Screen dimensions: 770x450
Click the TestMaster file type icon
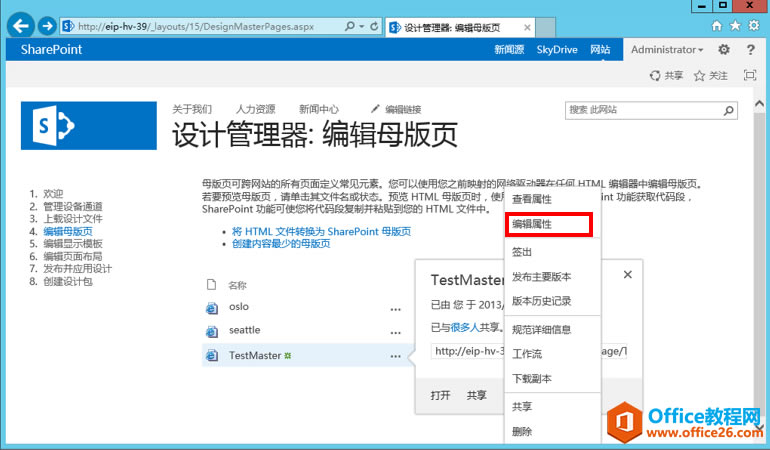coord(212,355)
